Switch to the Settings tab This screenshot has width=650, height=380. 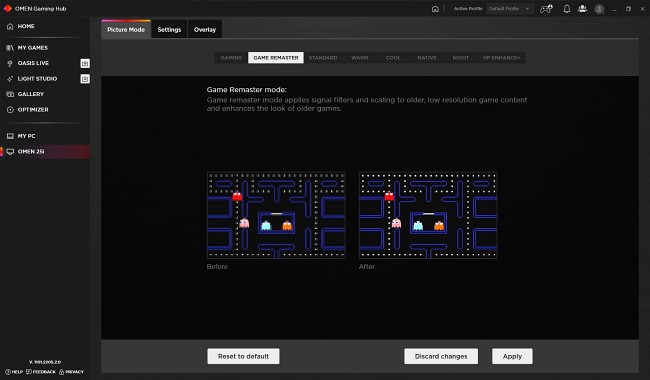point(169,29)
